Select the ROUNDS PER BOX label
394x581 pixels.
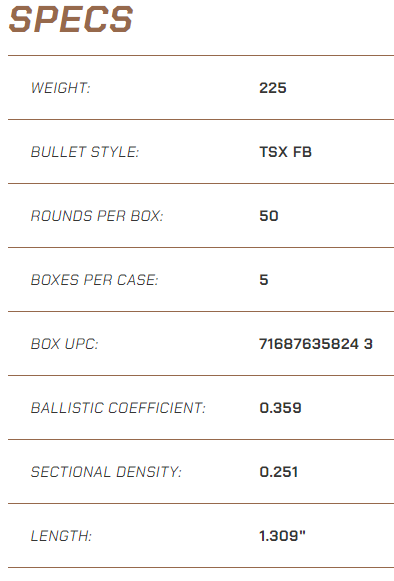pyautogui.click(x=97, y=216)
